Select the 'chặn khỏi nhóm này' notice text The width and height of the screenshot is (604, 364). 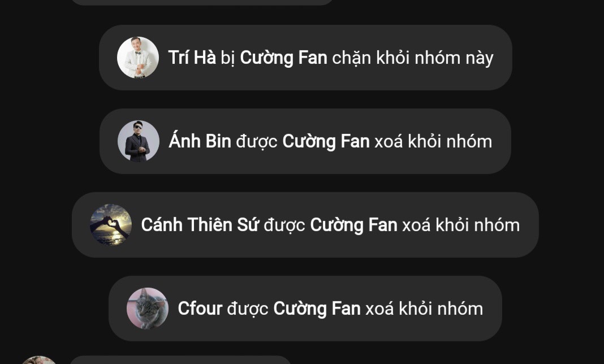coord(412,58)
